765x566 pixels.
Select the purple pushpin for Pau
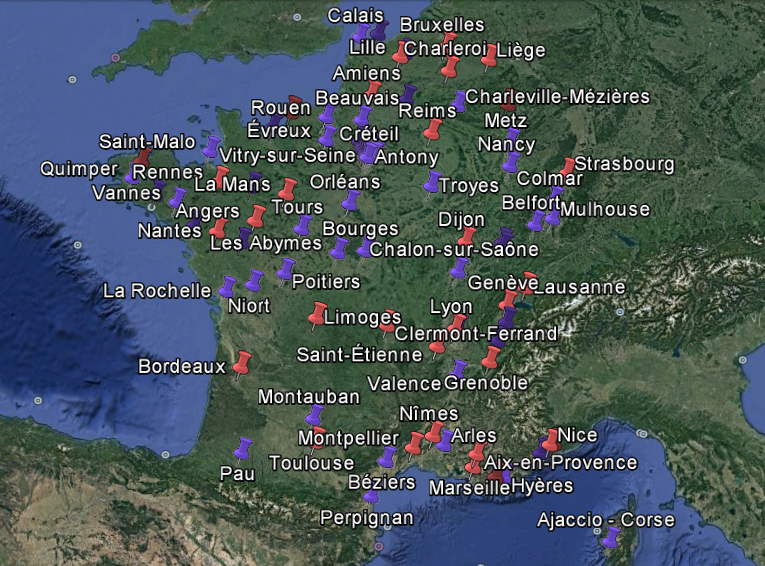pyautogui.click(x=242, y=448)
